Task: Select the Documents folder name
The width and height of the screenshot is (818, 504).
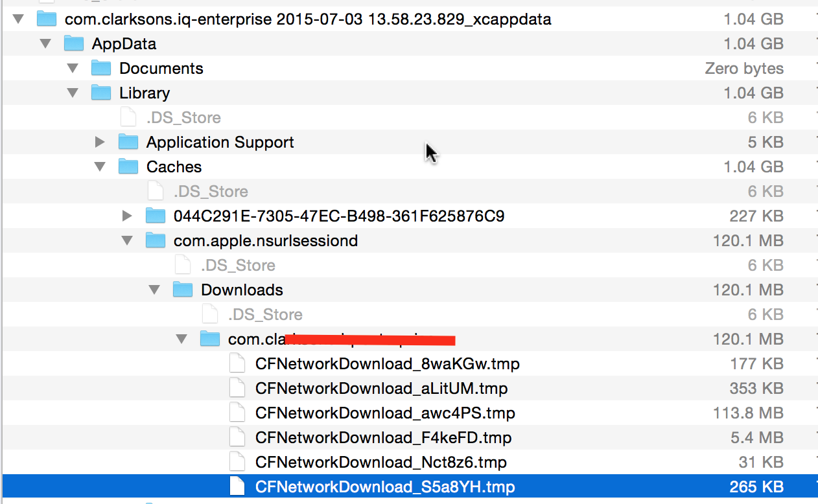Action: click(161, 69)
